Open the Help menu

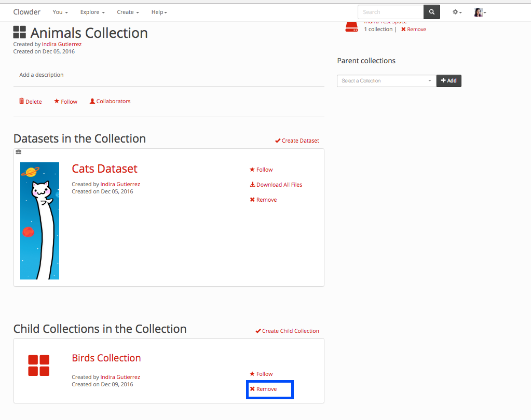159,12
